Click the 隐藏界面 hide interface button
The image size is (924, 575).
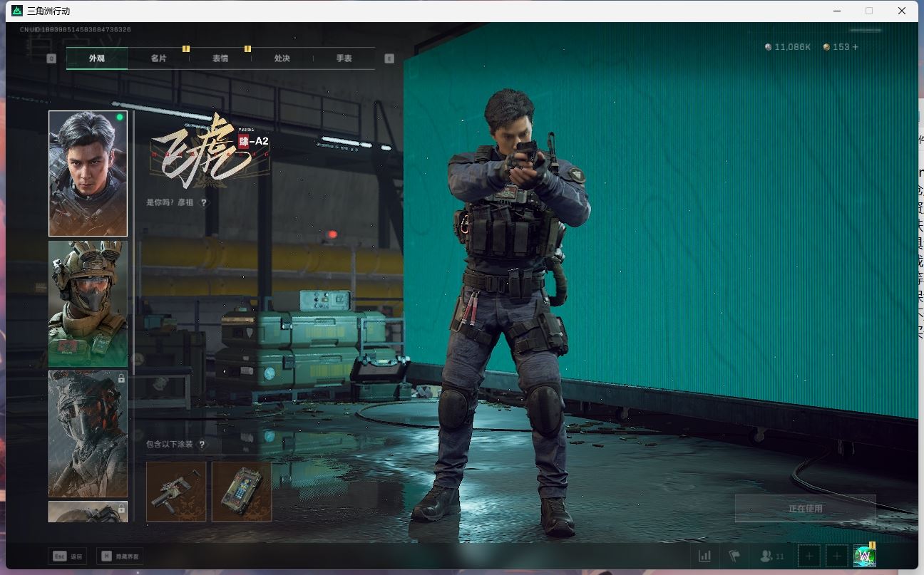click(x=120, y=556)
